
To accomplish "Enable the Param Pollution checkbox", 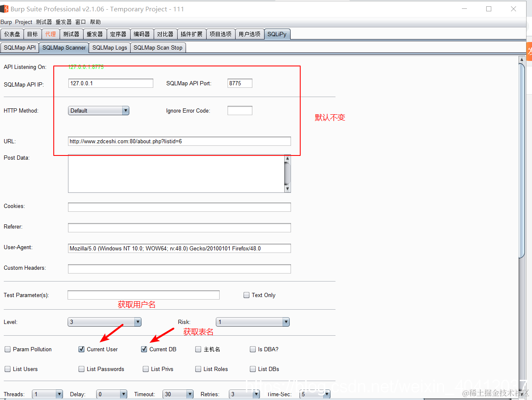I will [x=8, y=349].
